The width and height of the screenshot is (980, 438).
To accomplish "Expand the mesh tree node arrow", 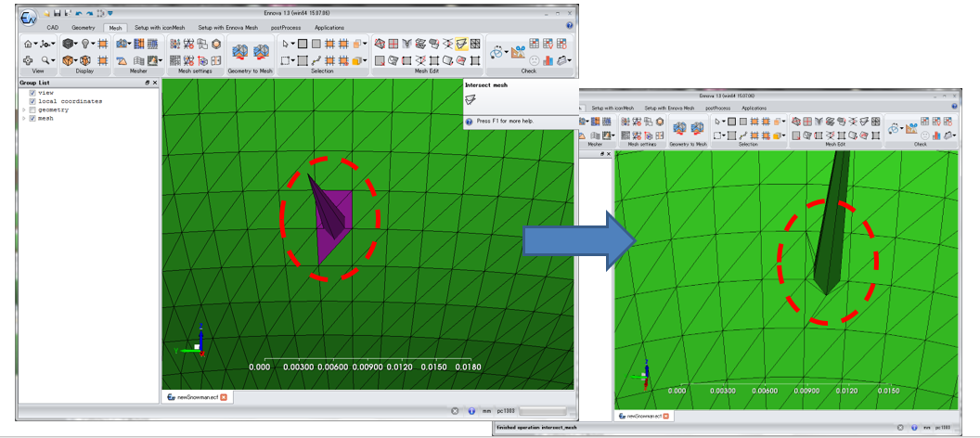I will point(24,118).
